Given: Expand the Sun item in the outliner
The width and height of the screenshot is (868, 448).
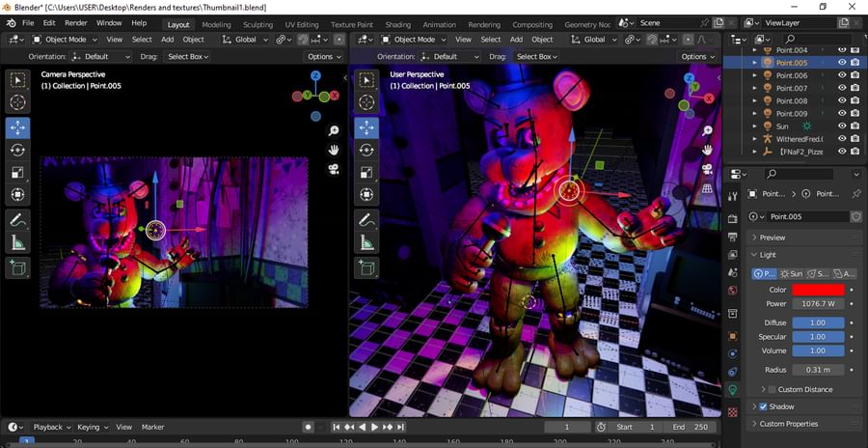Looking at the screenshot, I should [754, 126].
